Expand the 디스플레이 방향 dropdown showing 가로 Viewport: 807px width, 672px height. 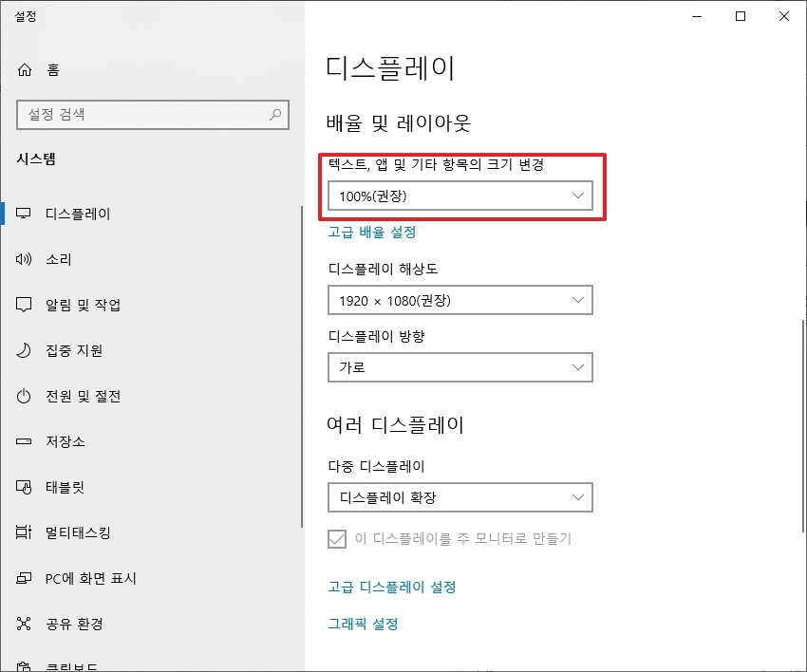coord(460,367)
